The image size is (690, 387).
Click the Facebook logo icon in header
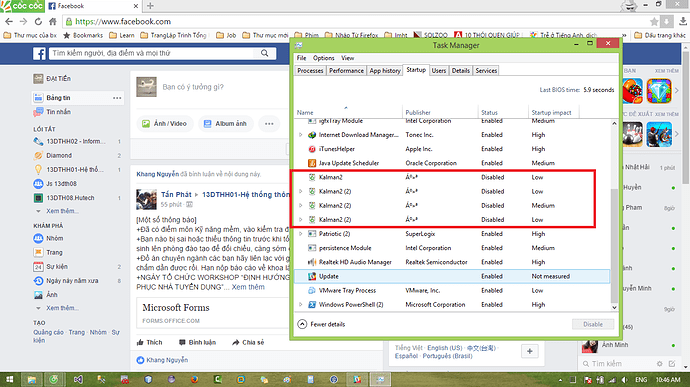point(39,54)
